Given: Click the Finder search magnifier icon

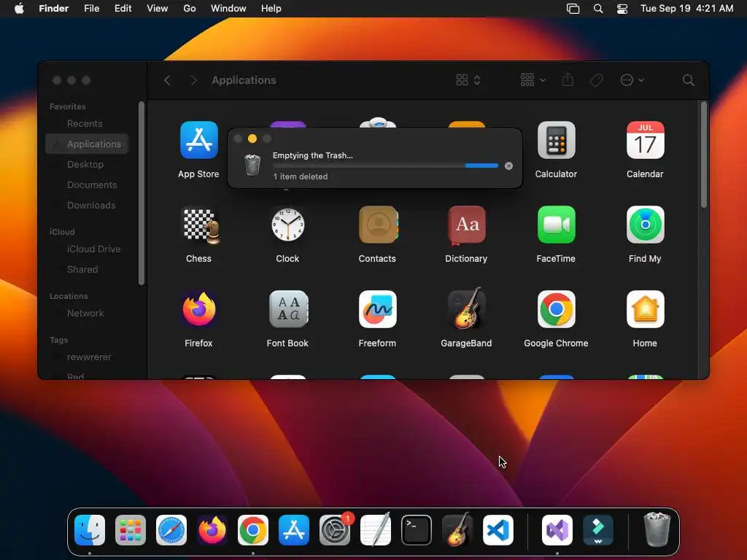Looking at the screenshot, I should tap(688, 80).
